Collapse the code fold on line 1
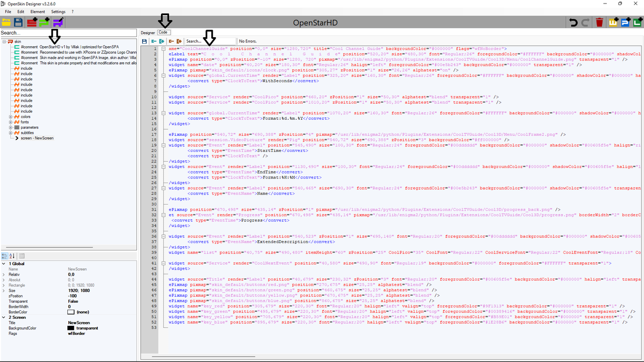 [x=164, y=48]
